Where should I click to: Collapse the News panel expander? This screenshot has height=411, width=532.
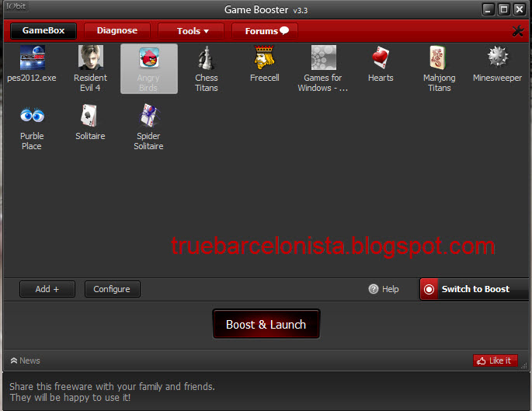[x=14, y=360]
